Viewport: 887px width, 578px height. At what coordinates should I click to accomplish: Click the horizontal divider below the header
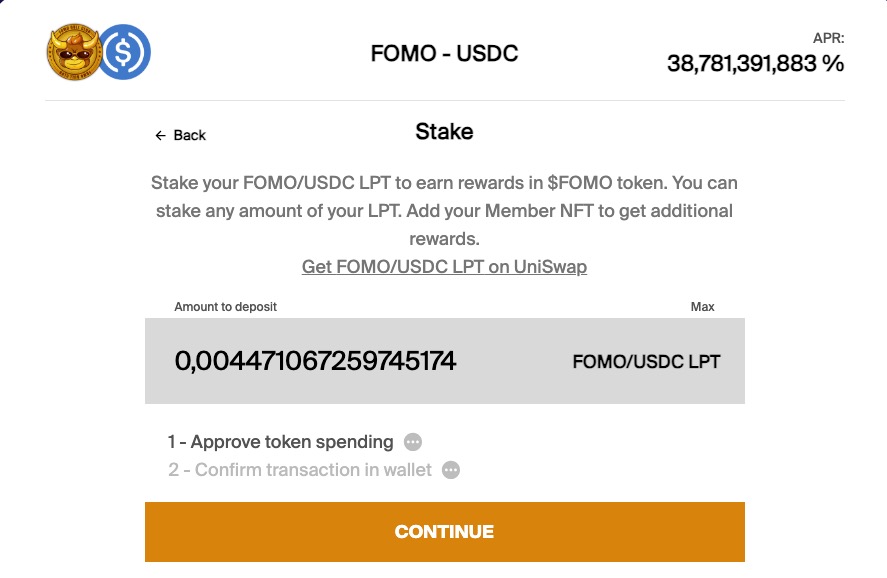pyautogui.click(x=444, y=101)
